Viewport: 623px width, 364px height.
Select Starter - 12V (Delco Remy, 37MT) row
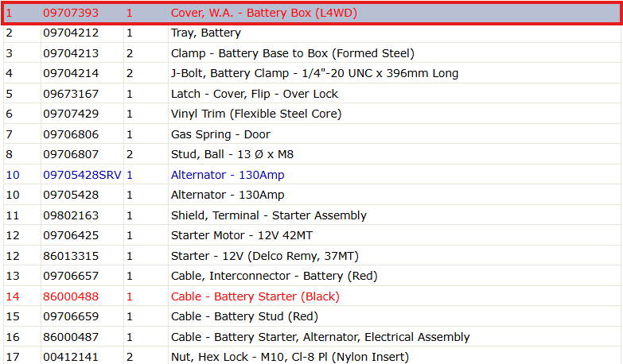pyautogui.click(x=312, y=256)
